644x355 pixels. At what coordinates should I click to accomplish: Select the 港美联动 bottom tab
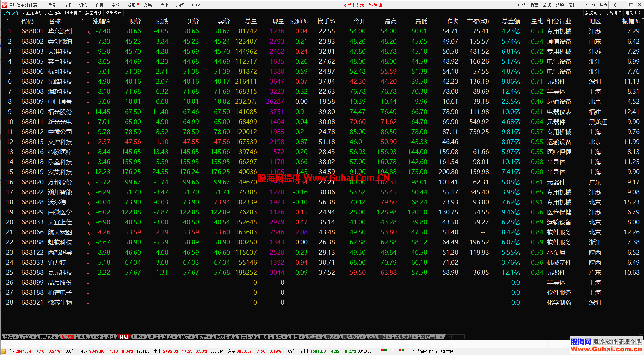[x=246, y=337]
